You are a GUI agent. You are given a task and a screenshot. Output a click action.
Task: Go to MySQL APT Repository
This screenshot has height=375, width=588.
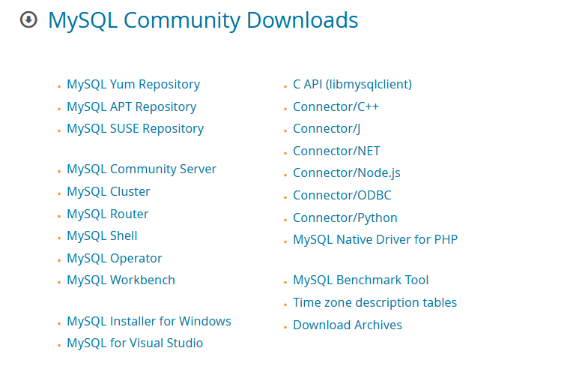(x=131, y=107)
